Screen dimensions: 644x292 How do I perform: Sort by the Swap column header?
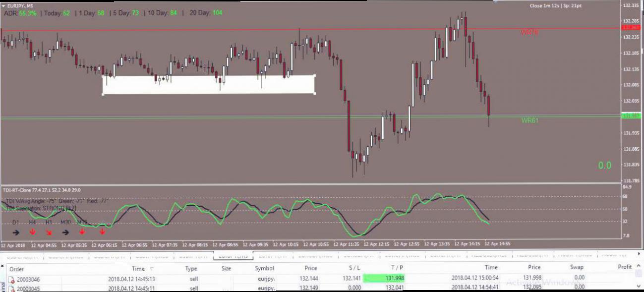click(x=577, y=267)
